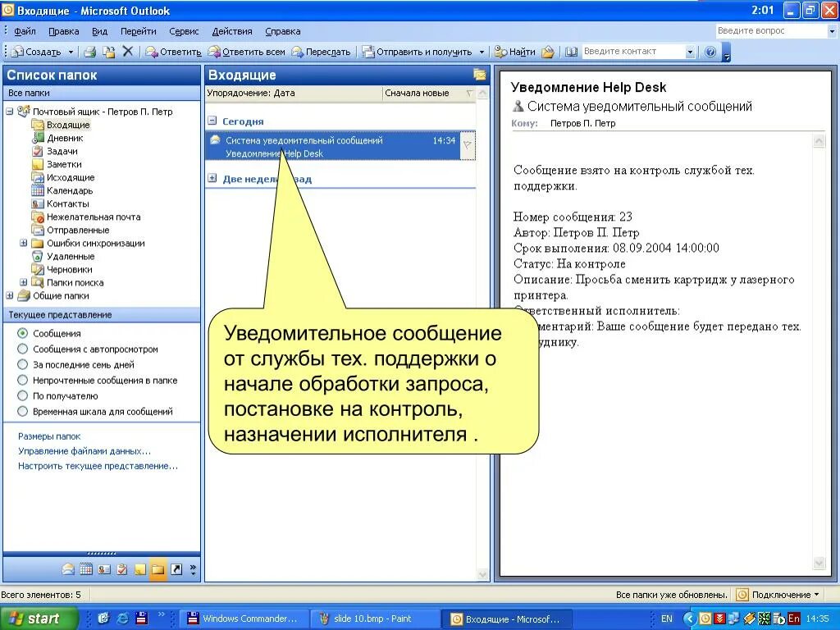840x630 pixels.
Task: Expand the Две недели назад group
Action: (212, 178)
